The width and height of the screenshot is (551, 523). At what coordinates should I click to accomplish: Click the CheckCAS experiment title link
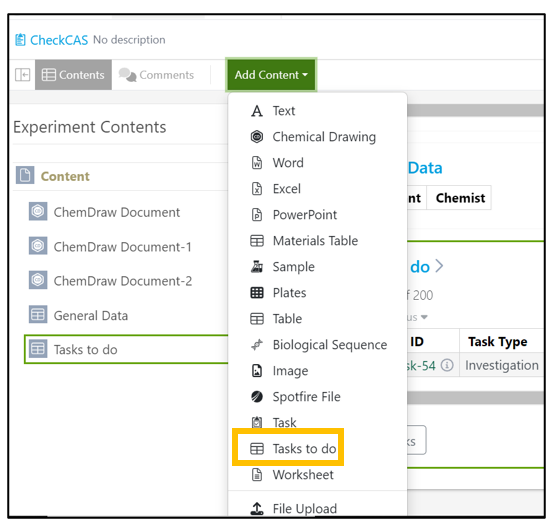click(x=59, y=40)
